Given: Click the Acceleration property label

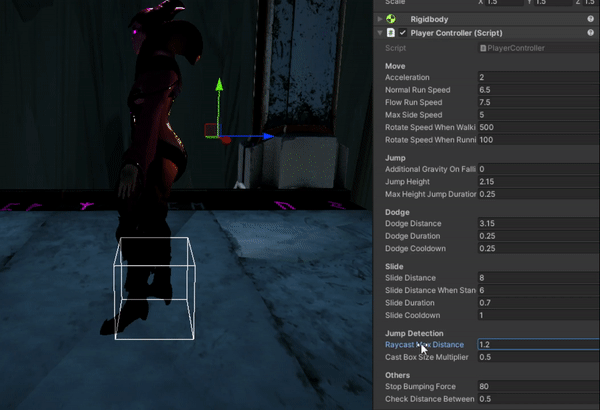Looking at the screenshot, I should tap(407, 77).
